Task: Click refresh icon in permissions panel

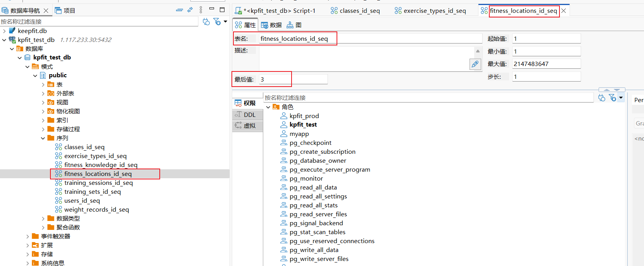Action: 602,98
